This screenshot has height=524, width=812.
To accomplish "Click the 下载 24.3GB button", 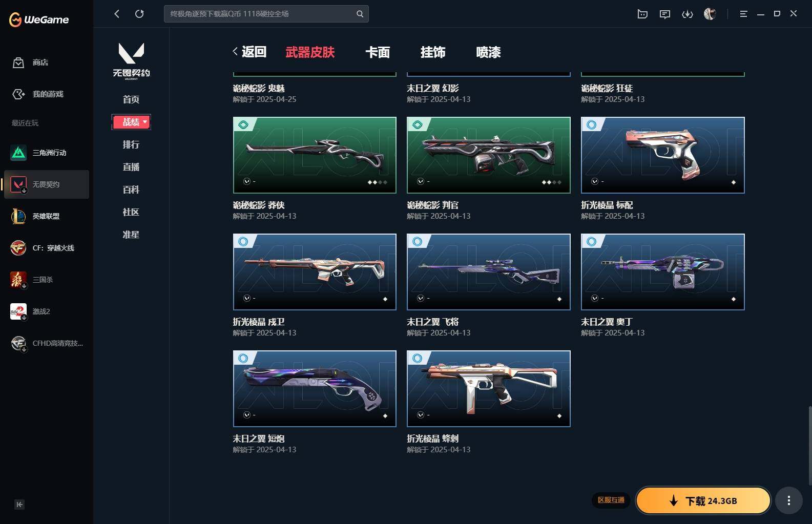I will (703, 500).
